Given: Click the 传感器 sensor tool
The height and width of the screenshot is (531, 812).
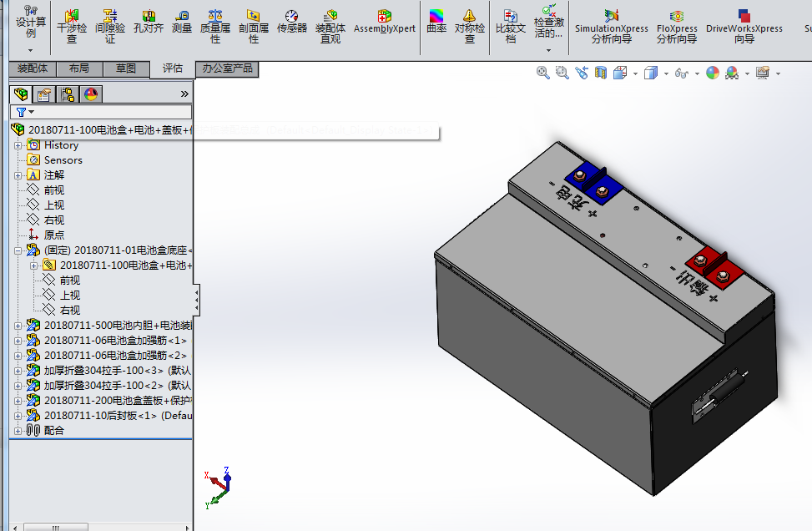Looking at the screenshot, I should coord(291,22).
